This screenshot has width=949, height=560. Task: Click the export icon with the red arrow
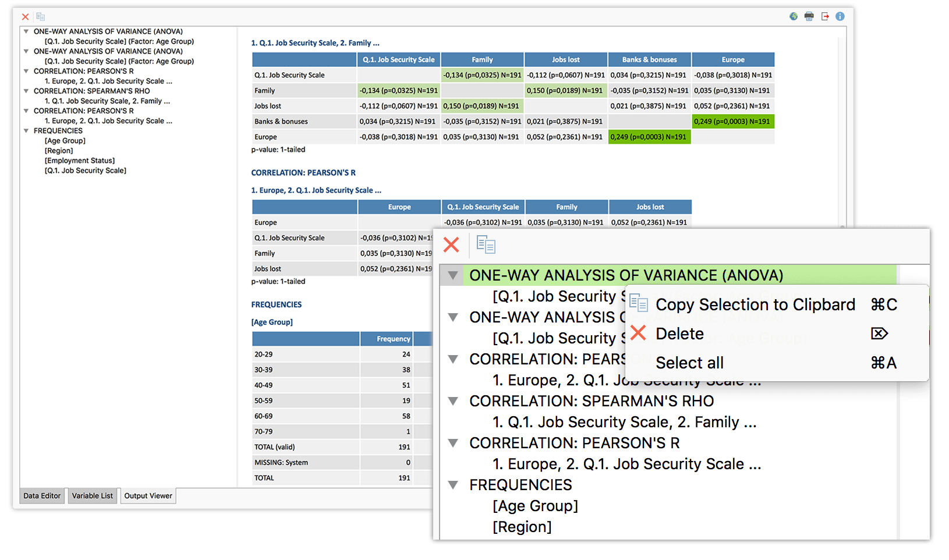825,16
